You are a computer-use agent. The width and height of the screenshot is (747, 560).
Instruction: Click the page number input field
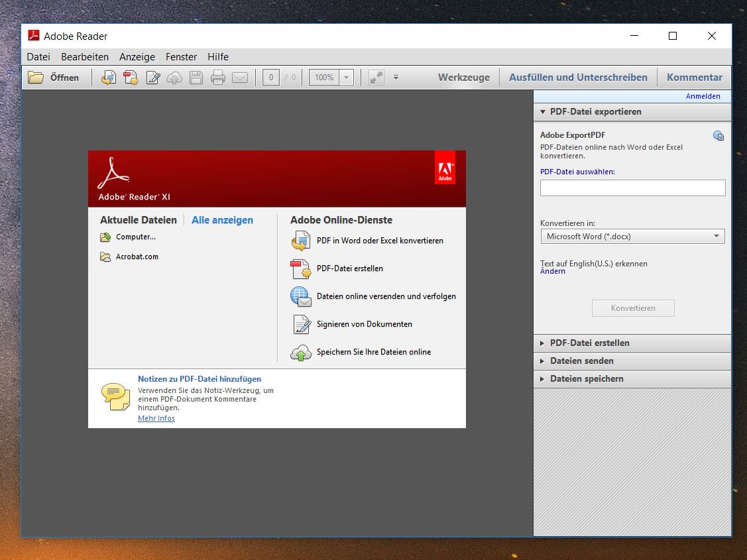coord(270,77)
